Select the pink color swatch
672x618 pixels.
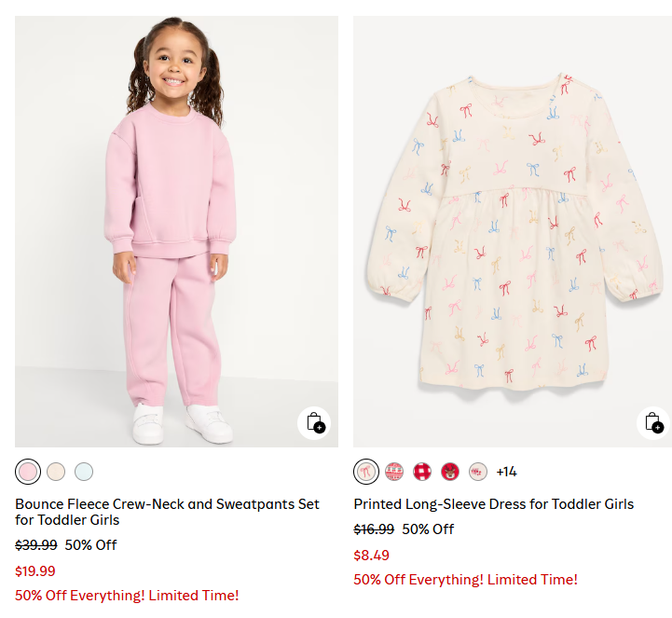(28, 471)
